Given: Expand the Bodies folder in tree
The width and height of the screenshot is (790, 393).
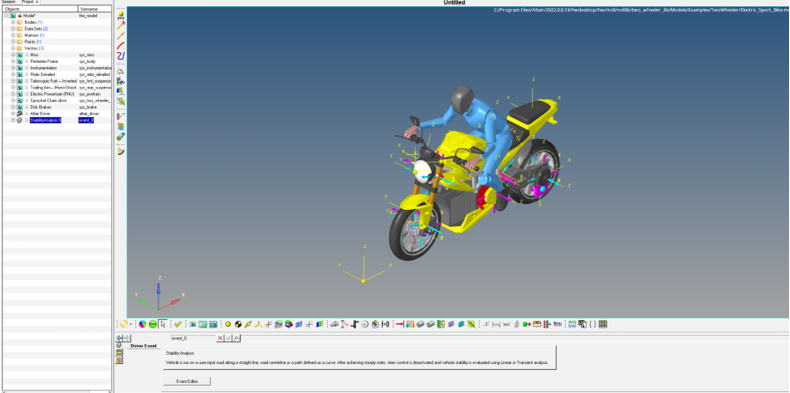Looking at the screenshot, I should tap(13, 22).
